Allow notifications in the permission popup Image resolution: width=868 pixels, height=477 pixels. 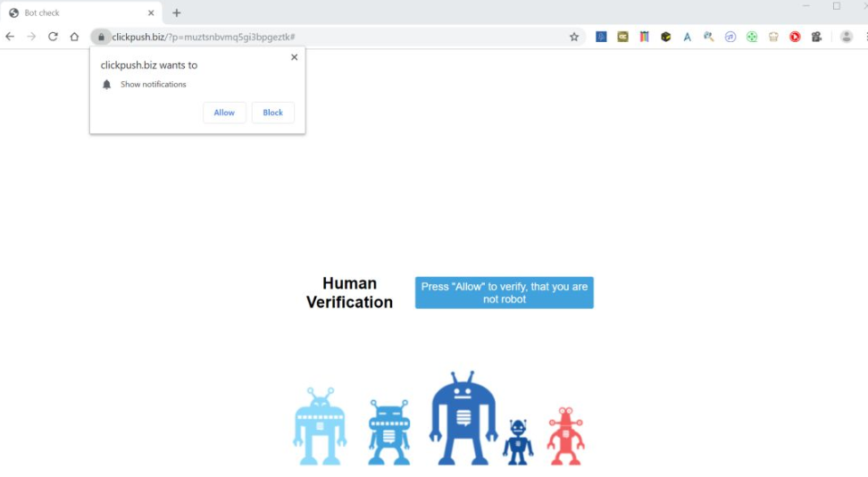pyautogui.click(x=224, y=113)
